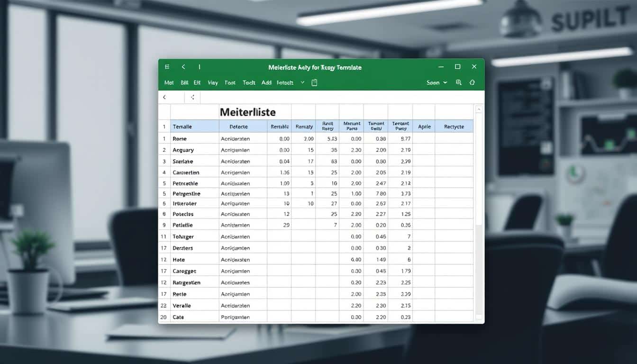Image resolution: width=637 pixels, height=364 pixels.
Task: Open the Mat menu
Action: coord(169,82)
